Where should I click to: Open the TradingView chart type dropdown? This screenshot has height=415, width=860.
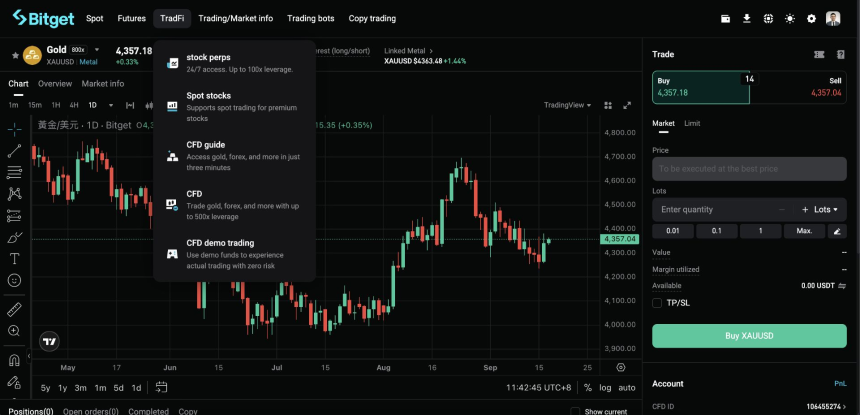click(568, 105)
